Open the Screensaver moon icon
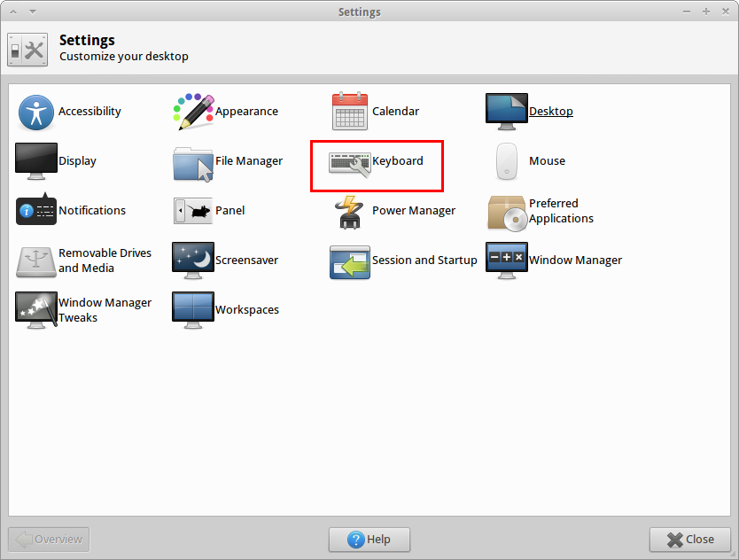This screenshot has height=560, width=739. 193,261
